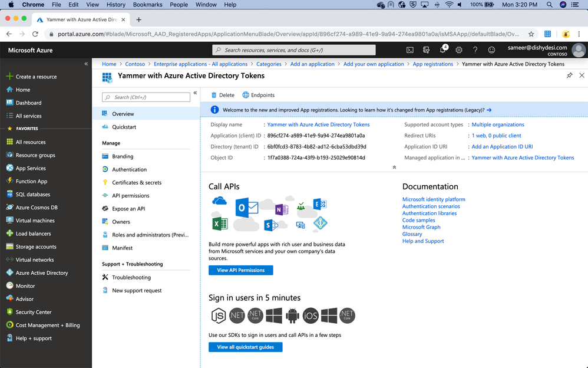Click Multiple organizations account types link
Image resolution: width=588 pixels, height=368 pixels.
click(498, 124)
